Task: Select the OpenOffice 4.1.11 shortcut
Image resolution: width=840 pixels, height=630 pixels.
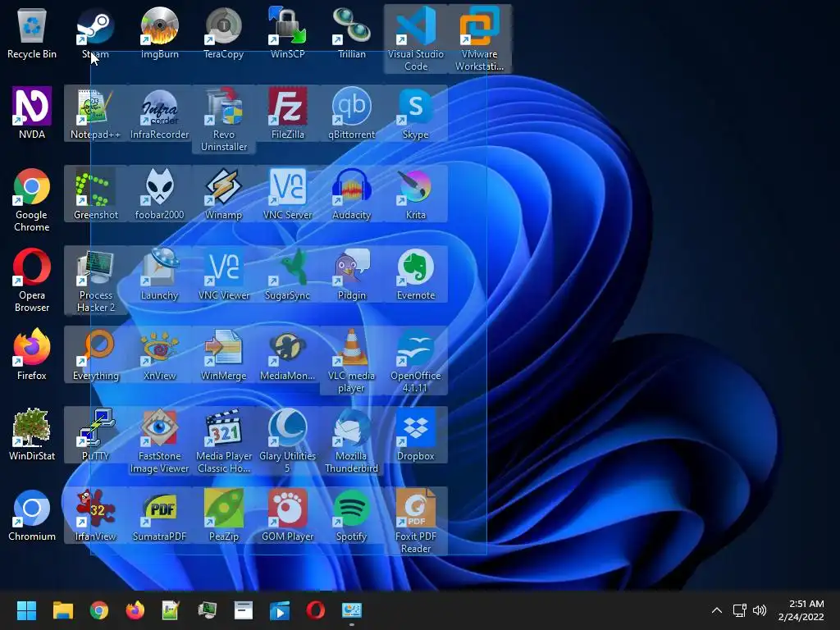Action: [x=416, y=360]
